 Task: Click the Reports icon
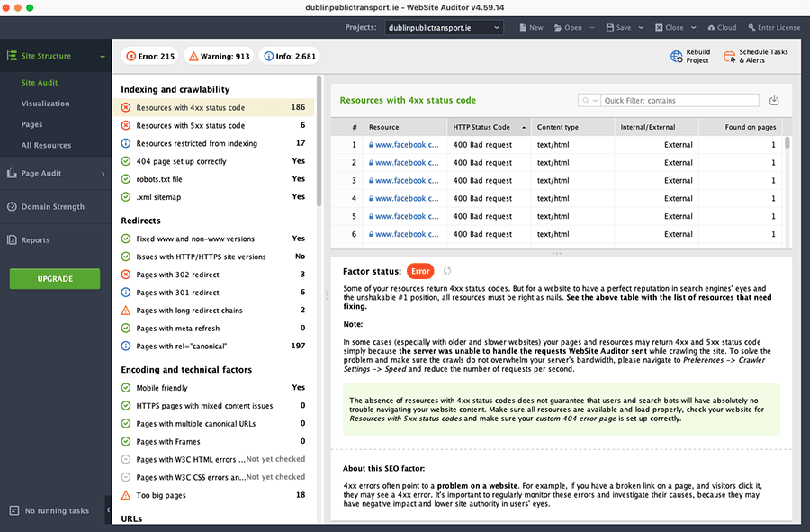[12, 239]
